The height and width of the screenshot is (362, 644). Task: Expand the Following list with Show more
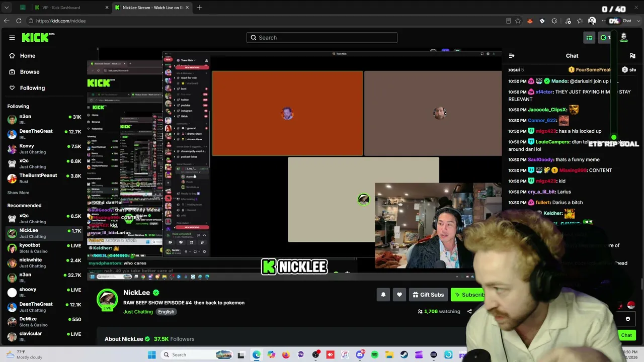[x=18, y=193]
